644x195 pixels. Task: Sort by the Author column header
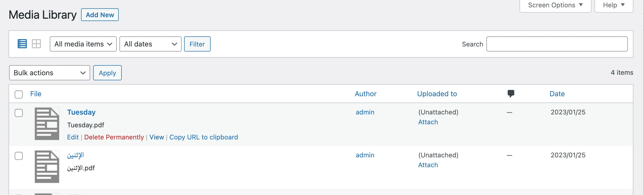tap(365, 94)
